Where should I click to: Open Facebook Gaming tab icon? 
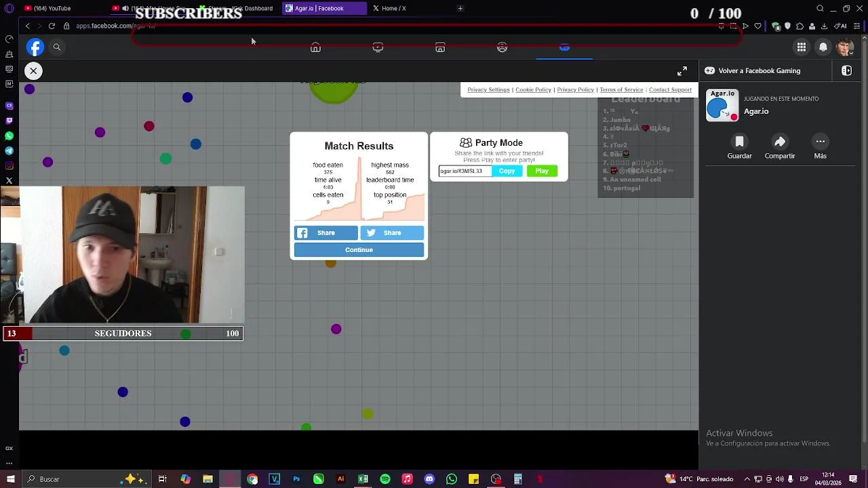[564, 47]
